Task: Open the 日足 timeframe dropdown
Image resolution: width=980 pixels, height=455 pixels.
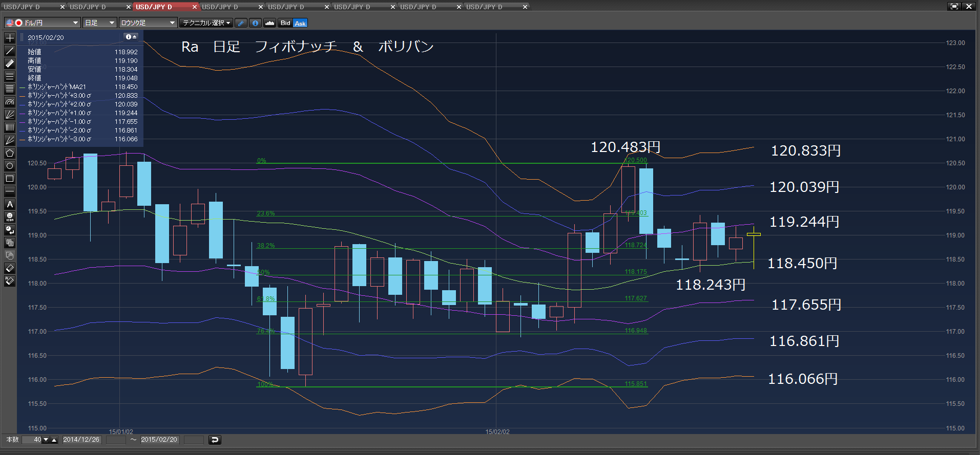Action: coord(100,23)
